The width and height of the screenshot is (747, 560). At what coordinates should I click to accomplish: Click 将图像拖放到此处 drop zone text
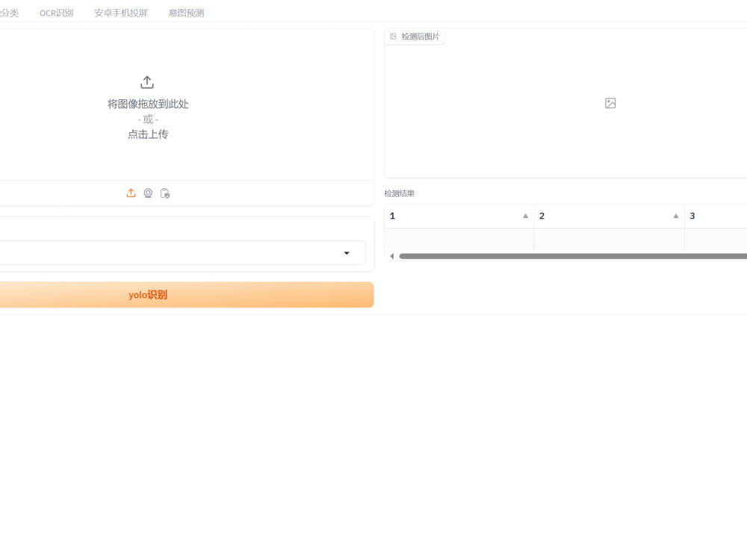tap(148, 104)
